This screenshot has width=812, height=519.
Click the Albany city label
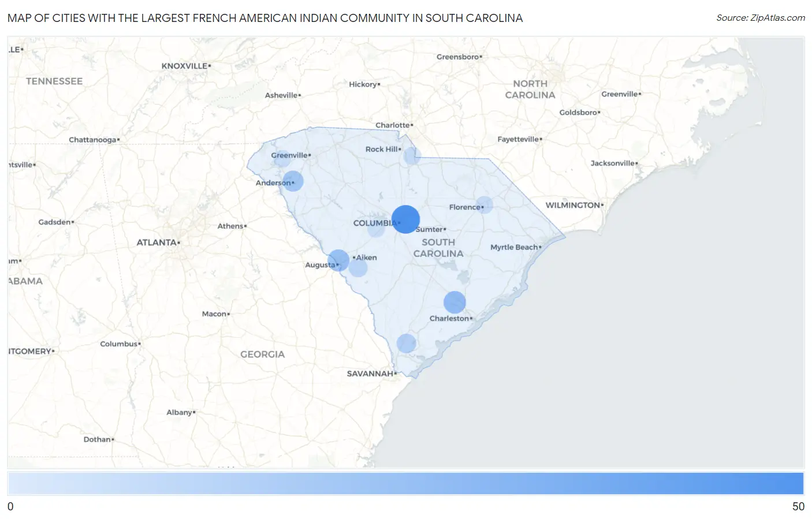click(x=180, y=412)
